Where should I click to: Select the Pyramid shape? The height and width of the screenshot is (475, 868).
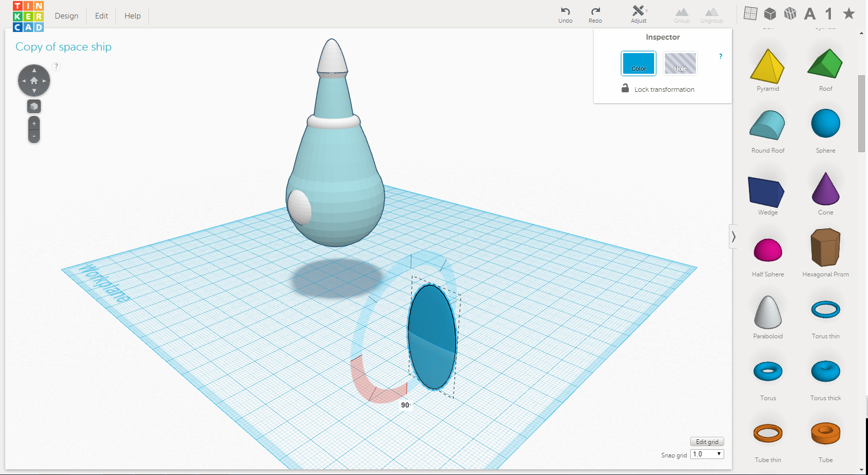click(767, 66)
